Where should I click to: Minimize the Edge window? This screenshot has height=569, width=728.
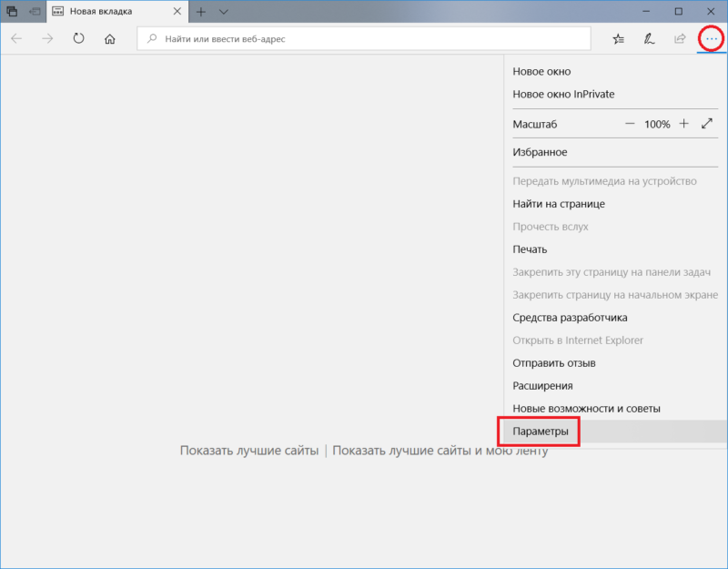646,11
